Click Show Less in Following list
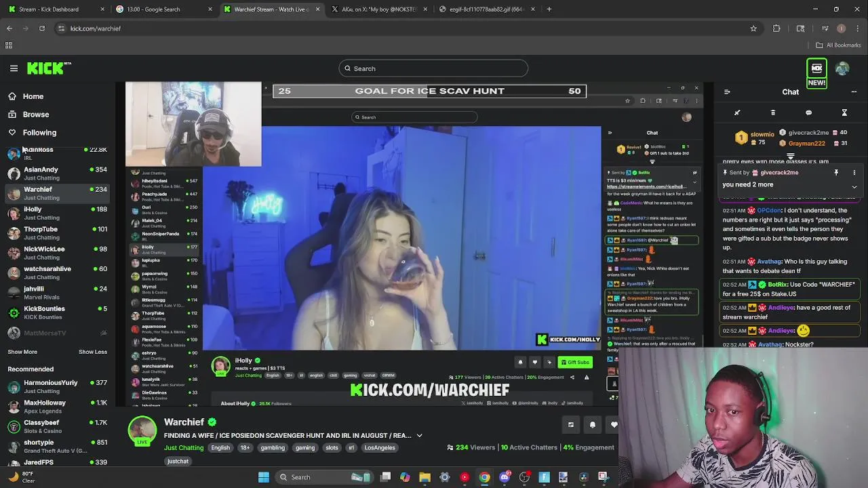Viewport: 868px width, 488px height. click(x=93, y=352)
